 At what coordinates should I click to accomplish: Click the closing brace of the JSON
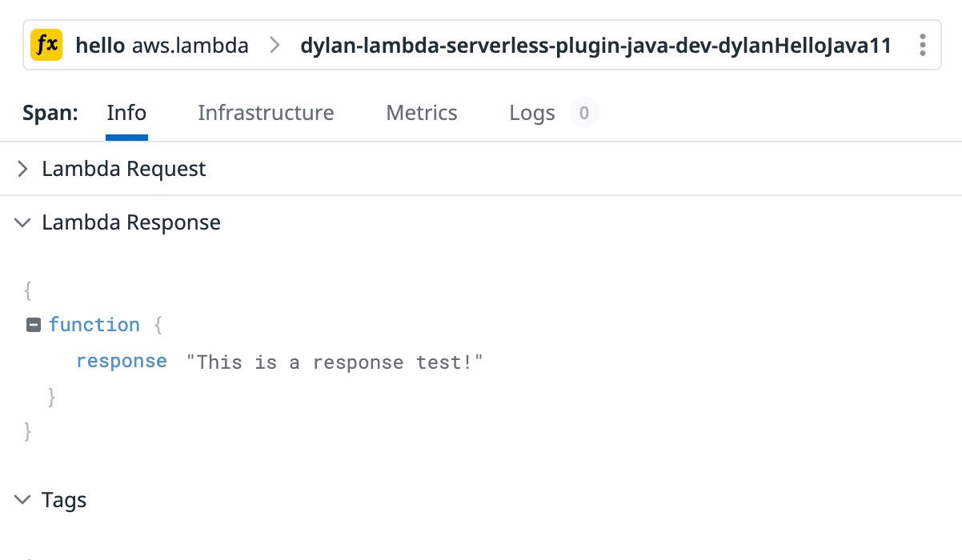click(x=27, y=431)
